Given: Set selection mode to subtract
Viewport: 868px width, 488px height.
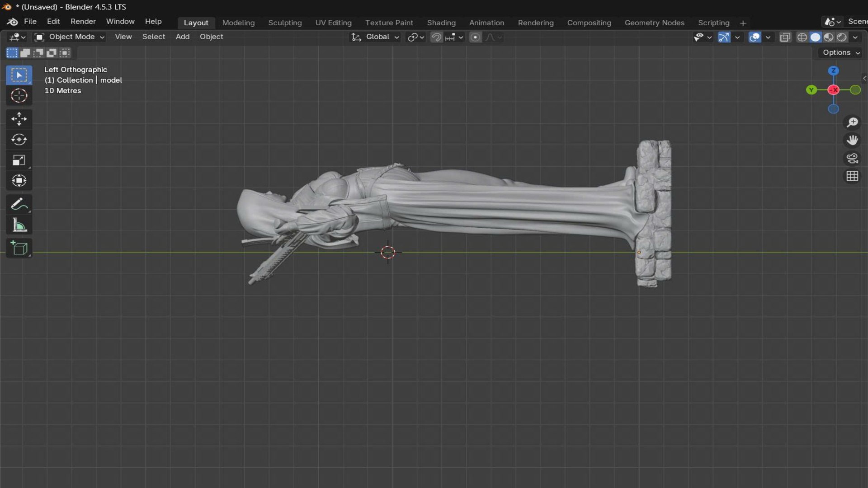Looking at the screenshot, I should tap(38, 53).
